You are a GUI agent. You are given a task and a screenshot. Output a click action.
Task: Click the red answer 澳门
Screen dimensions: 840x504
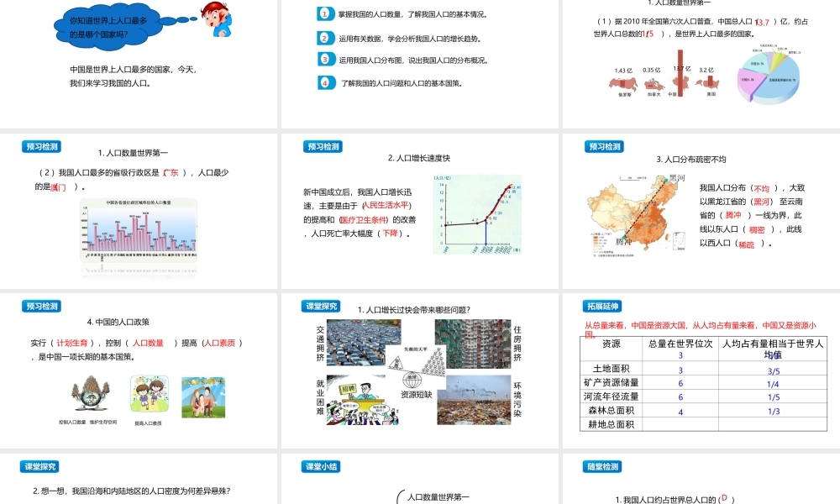(x=59, y=187)
